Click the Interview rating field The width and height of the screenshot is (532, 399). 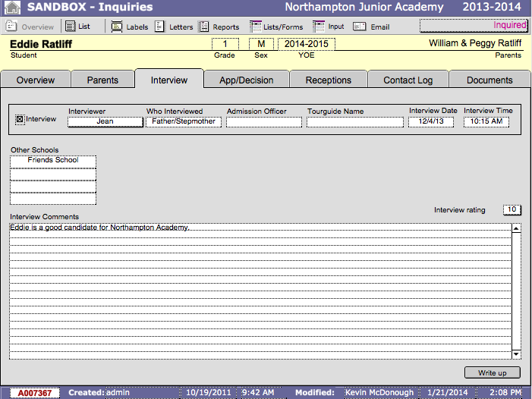pyautogui.click(x=512, y=210)
